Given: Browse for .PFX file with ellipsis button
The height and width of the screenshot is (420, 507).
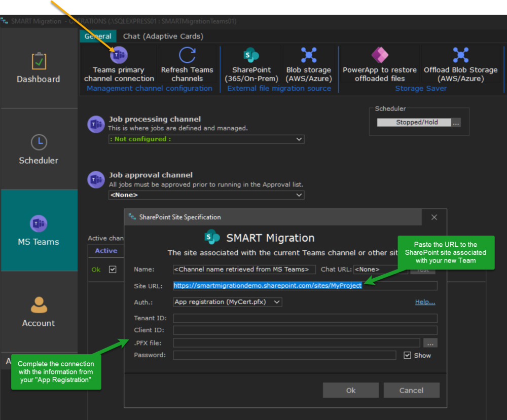Looking at the screenshot, I should point(430,343).
